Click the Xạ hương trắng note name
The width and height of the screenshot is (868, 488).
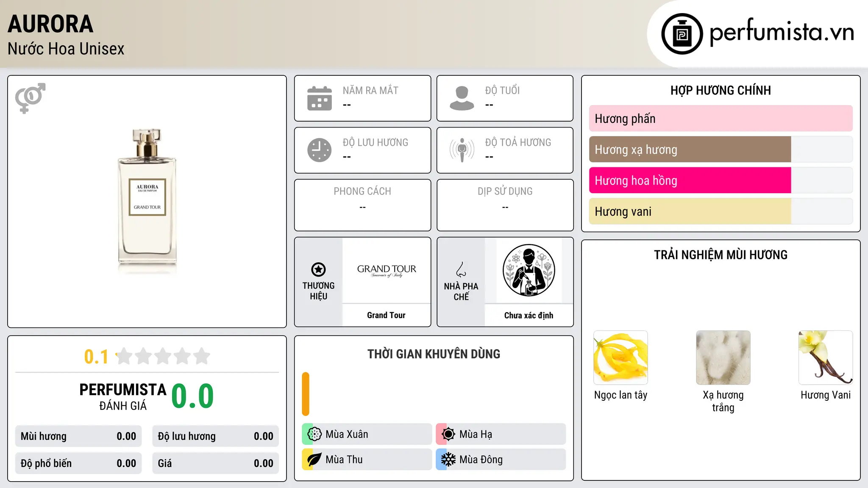coord(723,401)
